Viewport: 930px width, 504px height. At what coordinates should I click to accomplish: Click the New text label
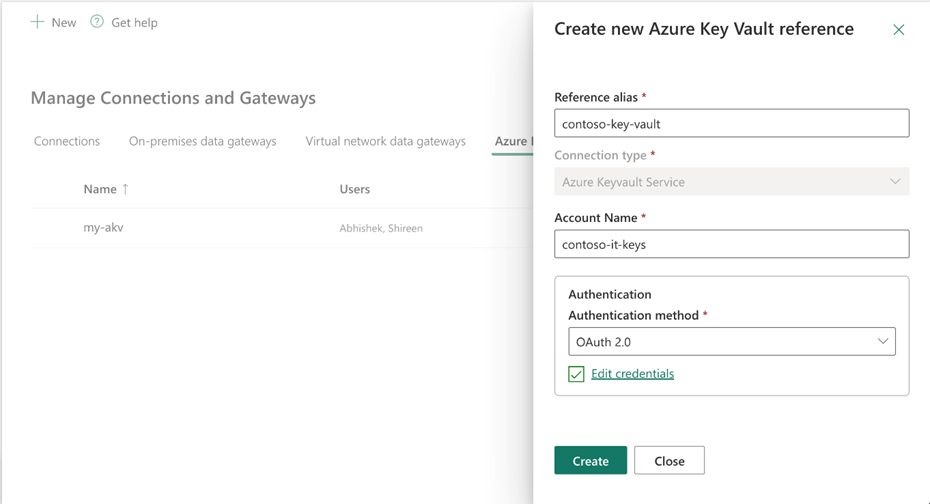tap(63, 23)
